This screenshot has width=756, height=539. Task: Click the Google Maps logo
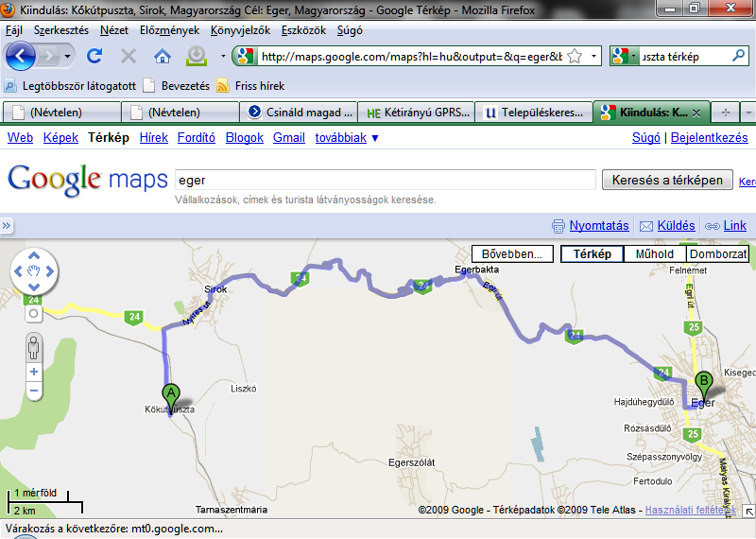tap(88, 181)
